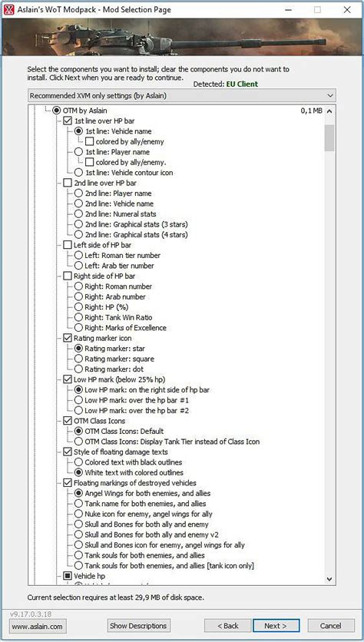Continue with the Next > button
The height and width of the screenshot is (642, 364).
tap(276, 626)
